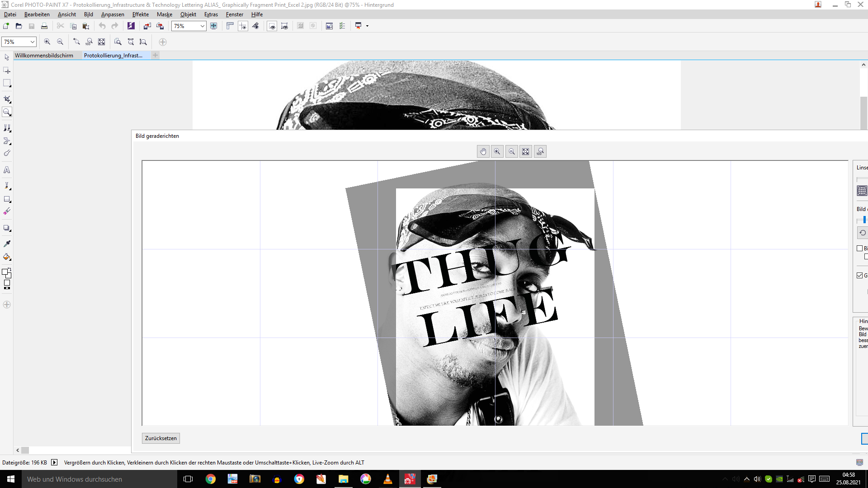Viewport: 868px width, 488px height.
Task: Click the lens distortion grid icon
Action: [862, 191]
